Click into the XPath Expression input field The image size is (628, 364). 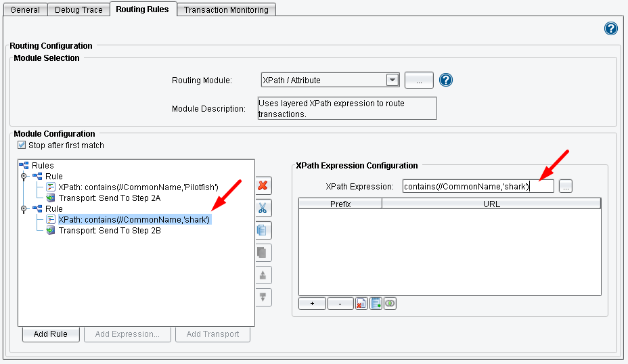(x=478, y=186)
